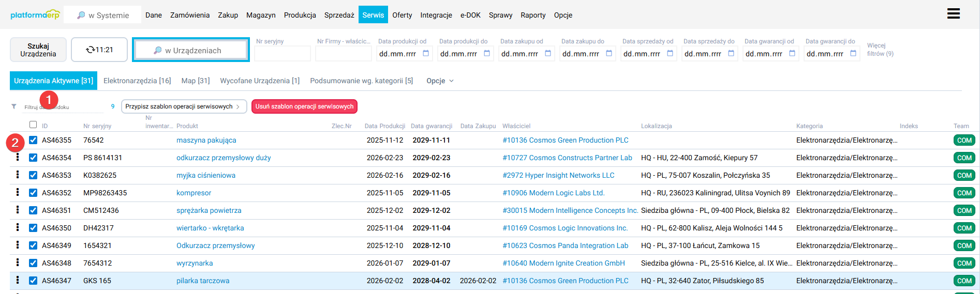Uncheck the checkbox for AS46355
Image resolution: width=980 pixels, height=294 pixels.
coord(33,140)
